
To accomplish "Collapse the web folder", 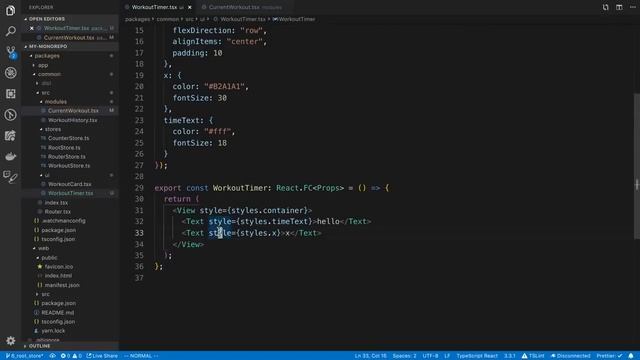I will click(x=43, y=248).
